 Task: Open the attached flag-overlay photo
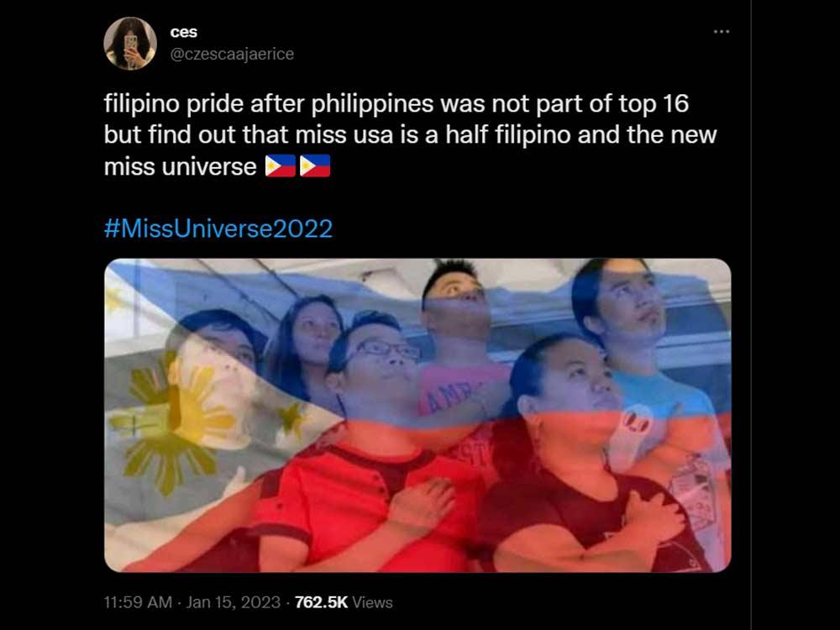(x=417, y=415)
